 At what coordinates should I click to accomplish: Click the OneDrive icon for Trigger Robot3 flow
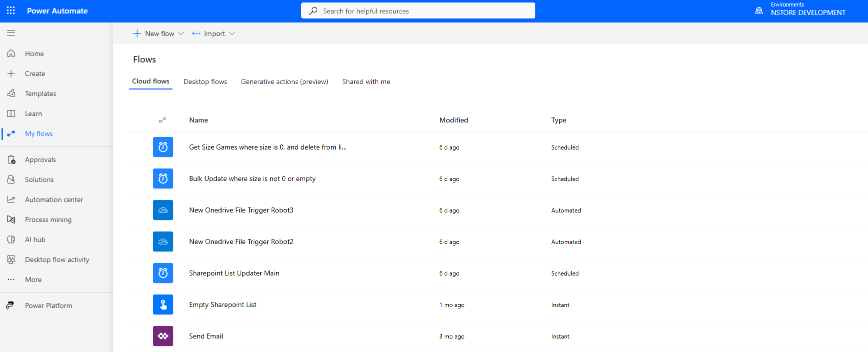point(163,210)
